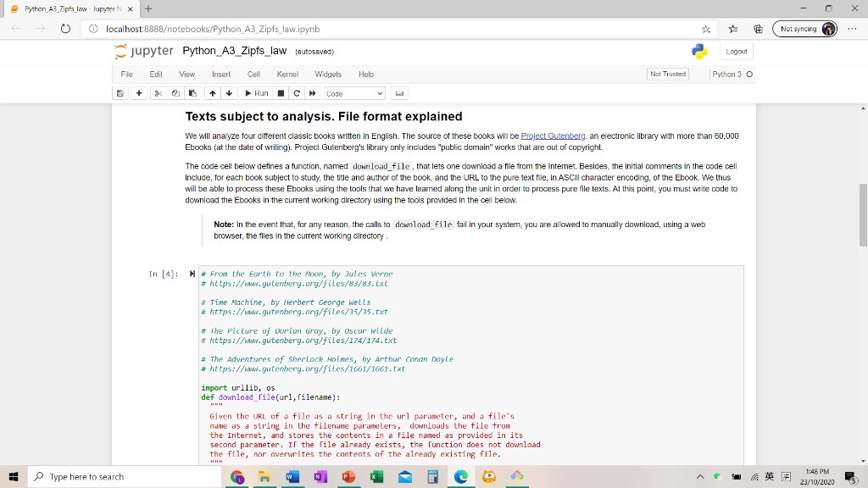Restart the kernel

coord(297,93)
